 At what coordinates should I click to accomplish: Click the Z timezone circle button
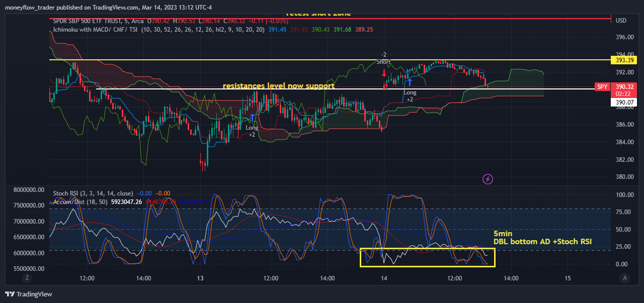[x=27, y=278]
